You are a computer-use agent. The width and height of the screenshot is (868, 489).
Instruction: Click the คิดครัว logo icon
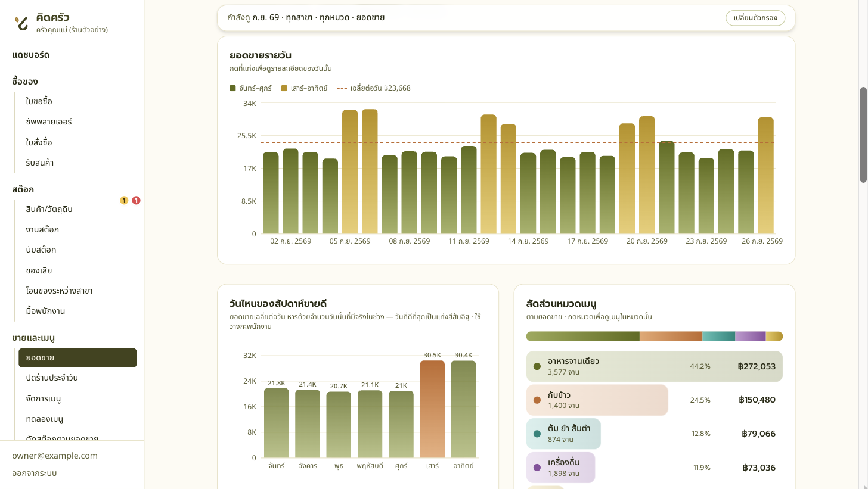[x=21, y=23]
